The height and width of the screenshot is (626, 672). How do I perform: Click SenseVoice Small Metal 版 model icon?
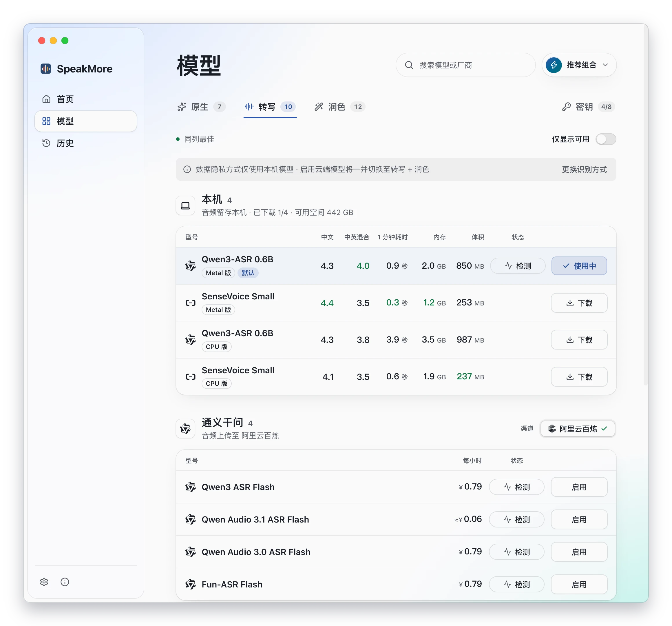point(191,303)
